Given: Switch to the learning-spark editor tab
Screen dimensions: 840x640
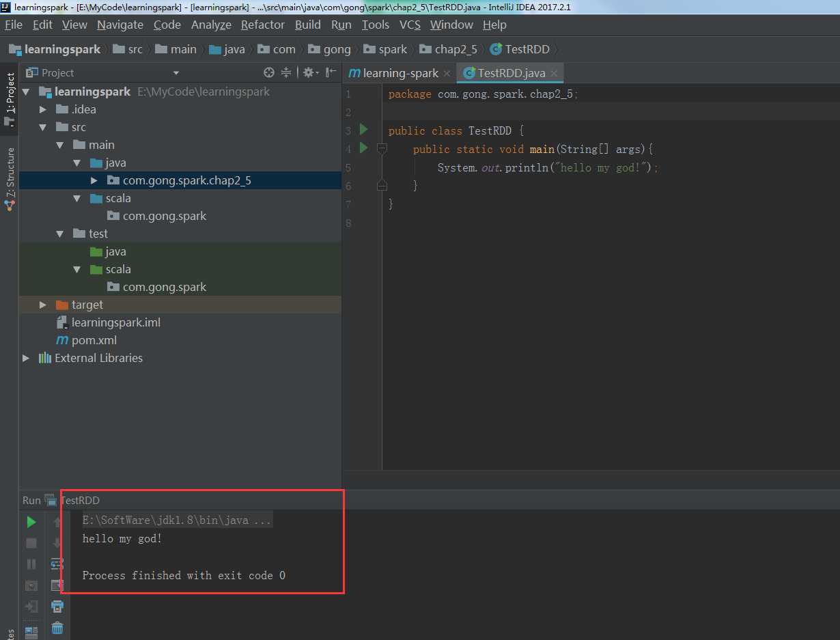Looking at the screenshot, I should 400,73.
